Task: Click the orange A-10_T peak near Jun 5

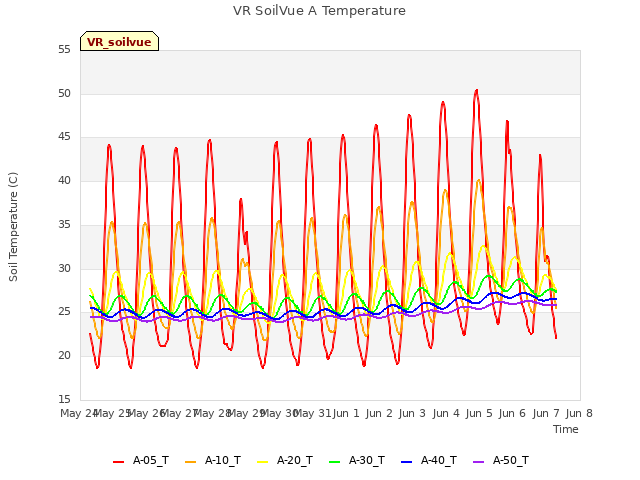Action: pyautogui.click(x=479, y=180)
